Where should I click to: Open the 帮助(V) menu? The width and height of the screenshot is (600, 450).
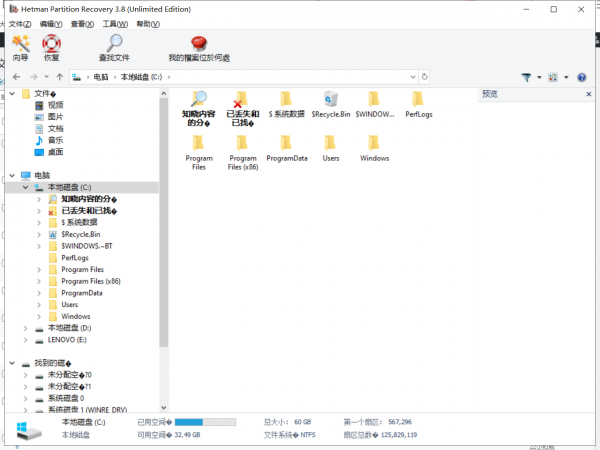148,24
